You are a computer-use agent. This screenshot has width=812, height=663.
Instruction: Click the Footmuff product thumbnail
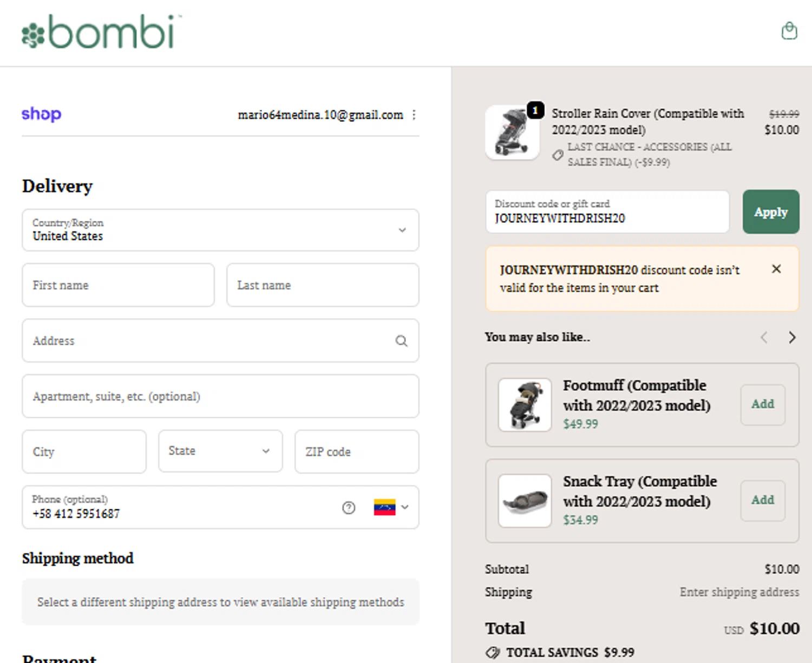tap(525, 405)
